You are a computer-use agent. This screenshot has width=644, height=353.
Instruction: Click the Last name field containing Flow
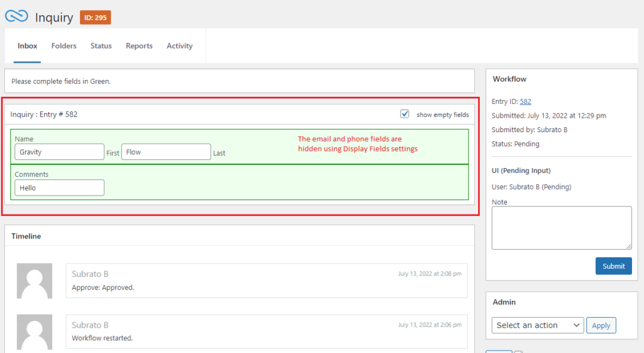click(x=165, y=152)
